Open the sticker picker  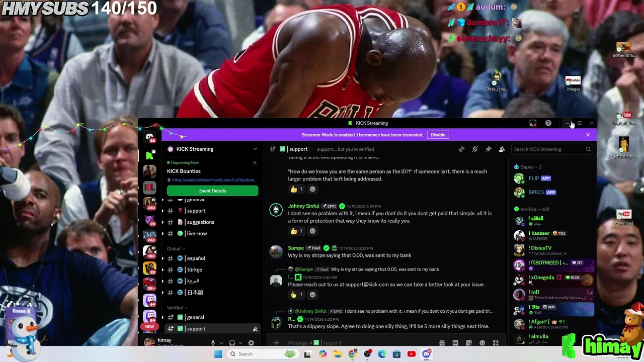469,343
